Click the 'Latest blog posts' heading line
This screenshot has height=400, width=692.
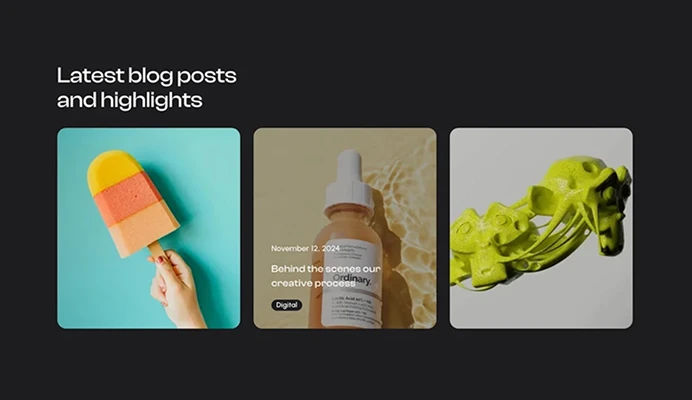point(147,75)
